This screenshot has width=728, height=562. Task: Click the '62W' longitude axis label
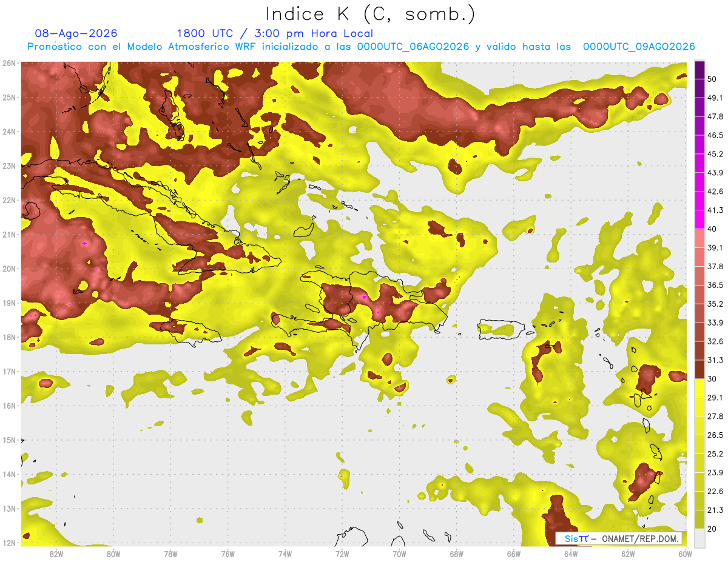click(x=628, y=554)
